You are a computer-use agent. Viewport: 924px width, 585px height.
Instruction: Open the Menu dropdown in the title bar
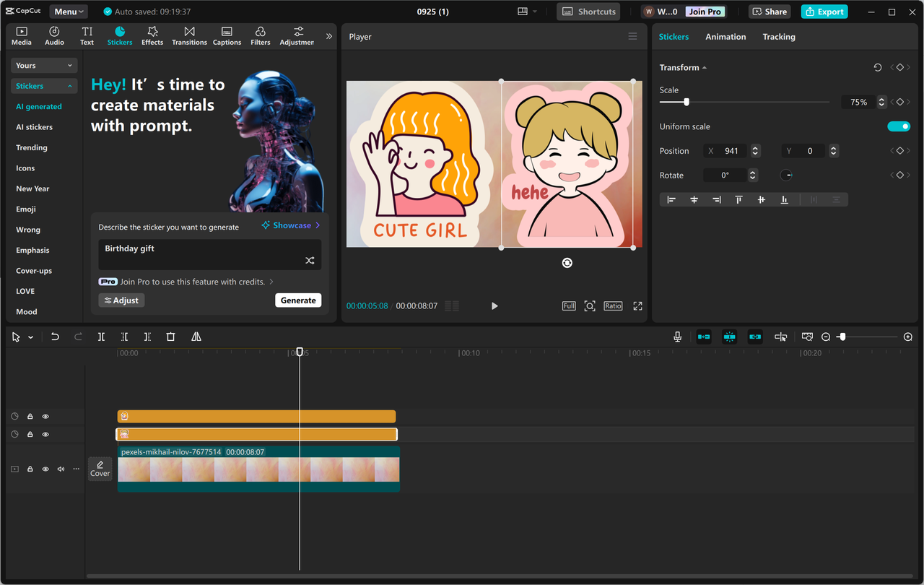point(68,11)
